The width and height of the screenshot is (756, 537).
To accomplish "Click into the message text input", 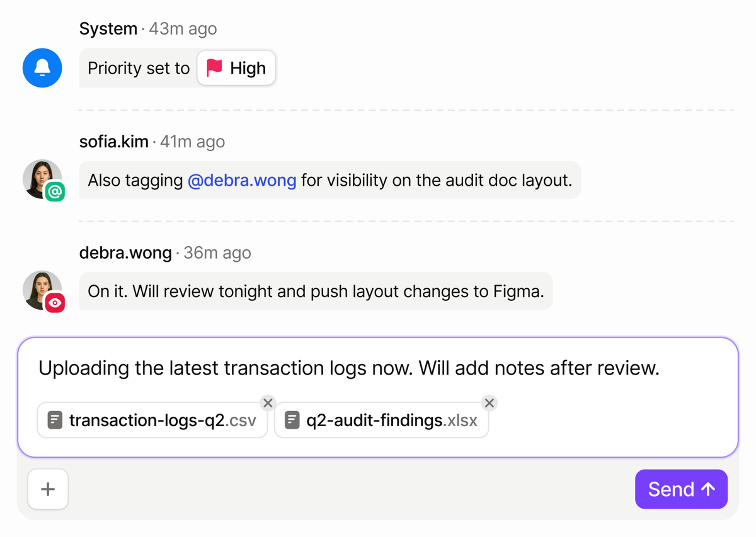I will point(378,368).
